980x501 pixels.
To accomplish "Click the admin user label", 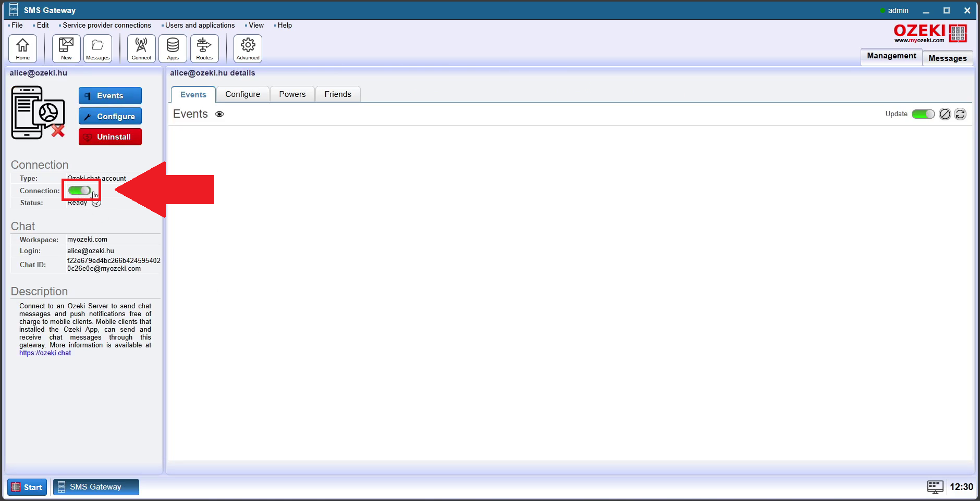I will (x=898, y=10).
